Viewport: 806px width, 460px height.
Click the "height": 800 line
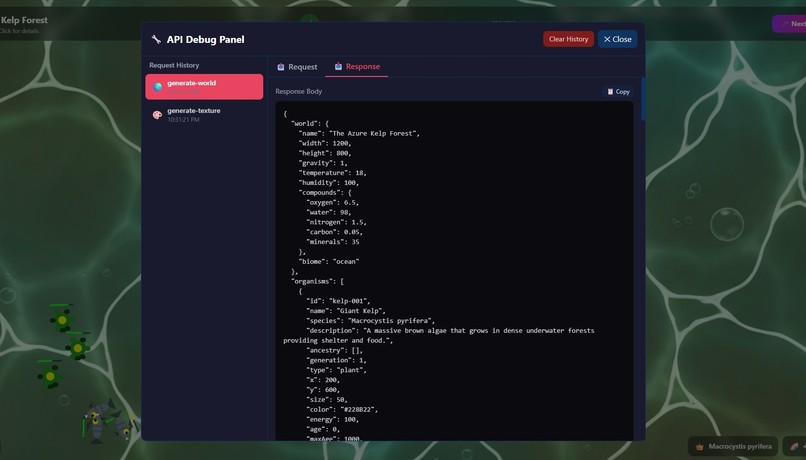(325, 153)
